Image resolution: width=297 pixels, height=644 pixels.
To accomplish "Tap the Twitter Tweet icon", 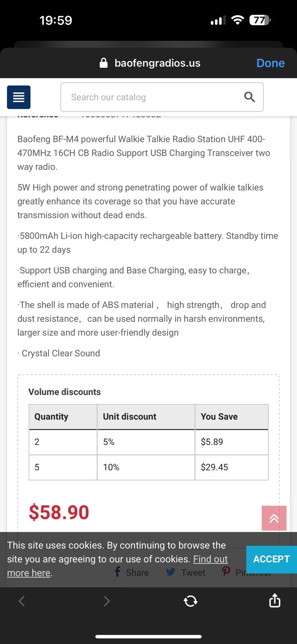I will [171, 572].
